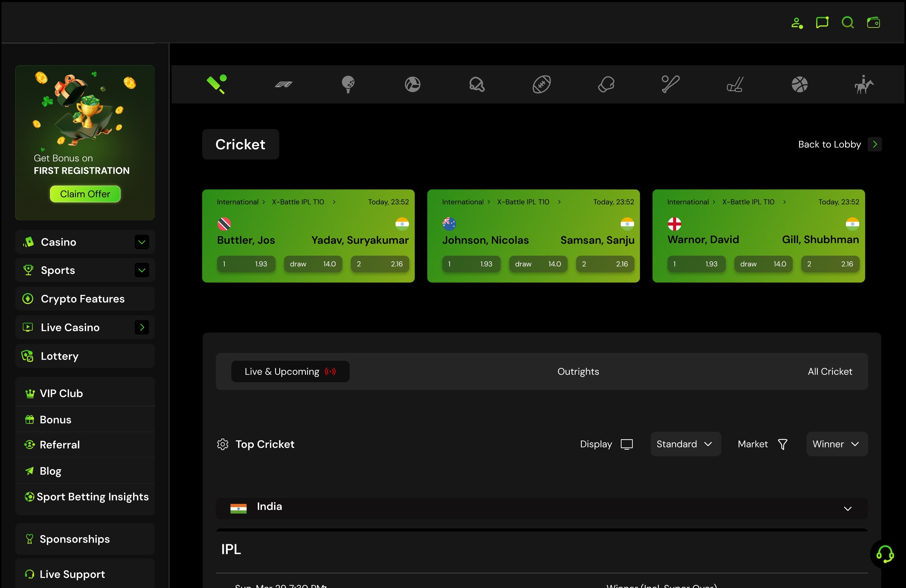Expand the Sports menu chevron
This screenshot has width=906, height=588.
click(x=142, y=270)
